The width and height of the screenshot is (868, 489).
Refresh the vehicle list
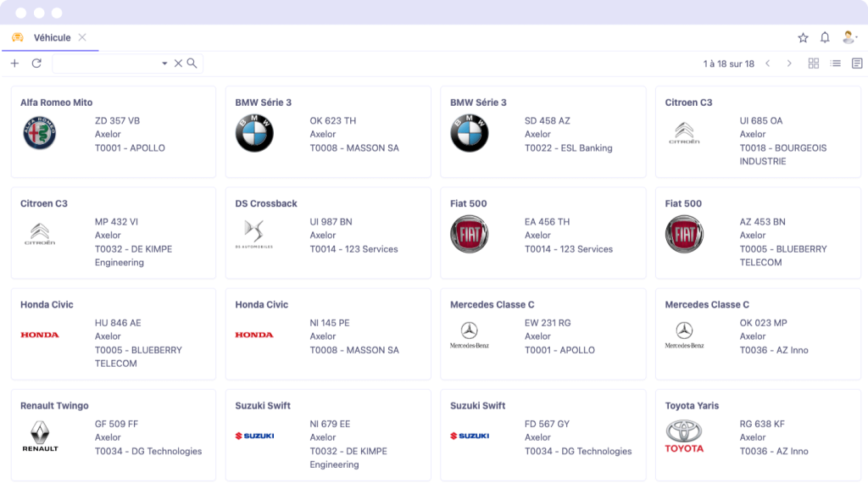pos(36,64)
